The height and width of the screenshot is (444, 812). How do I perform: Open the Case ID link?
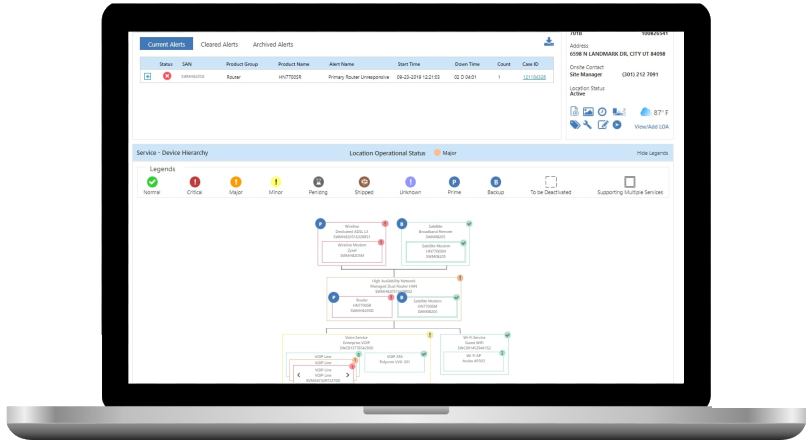click(534, 76)
